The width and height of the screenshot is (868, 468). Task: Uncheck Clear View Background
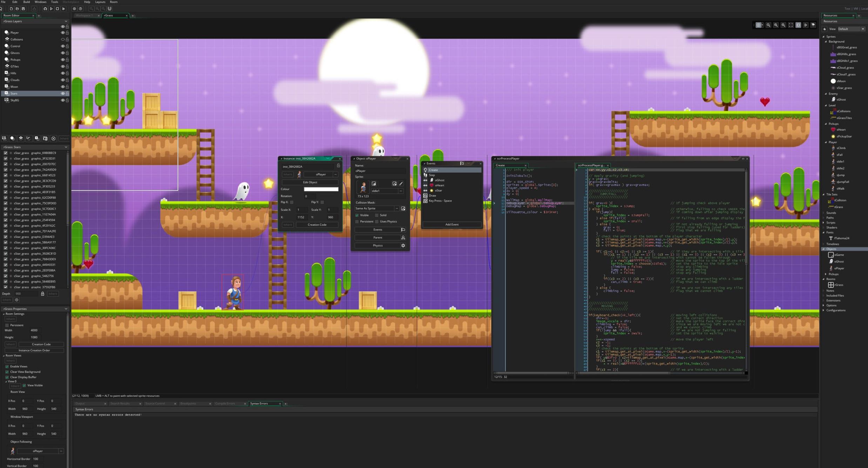pos(7,372)
